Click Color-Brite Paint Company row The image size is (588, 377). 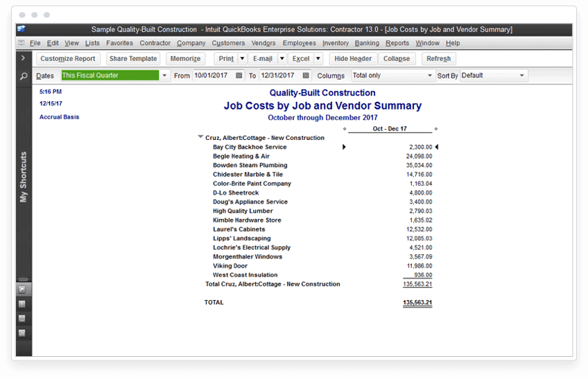322,184
